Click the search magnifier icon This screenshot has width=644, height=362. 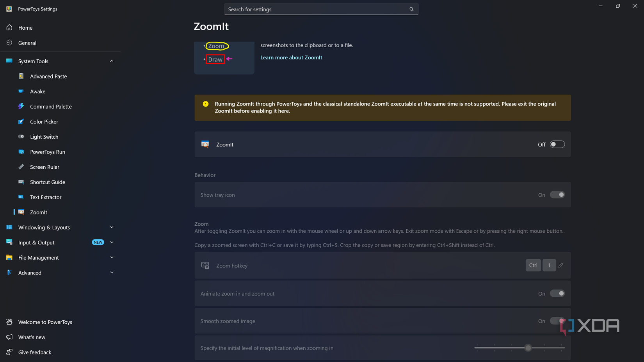pyautogui.click(x=411, y=9)
